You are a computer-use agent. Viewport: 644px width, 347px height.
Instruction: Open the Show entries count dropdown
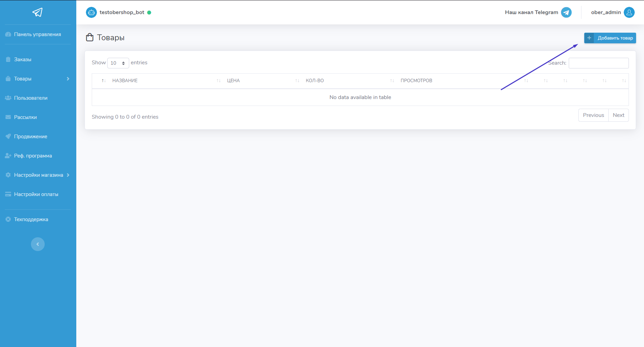point(118,63)
